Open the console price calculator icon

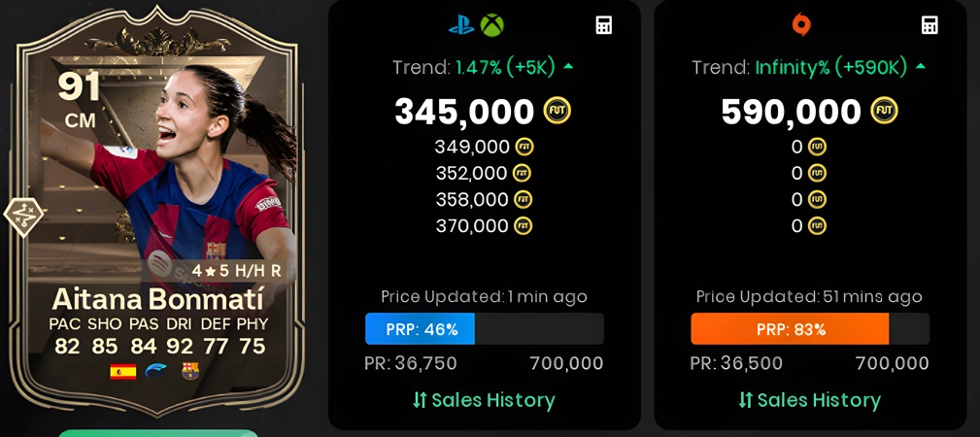[x=603, y=25]
